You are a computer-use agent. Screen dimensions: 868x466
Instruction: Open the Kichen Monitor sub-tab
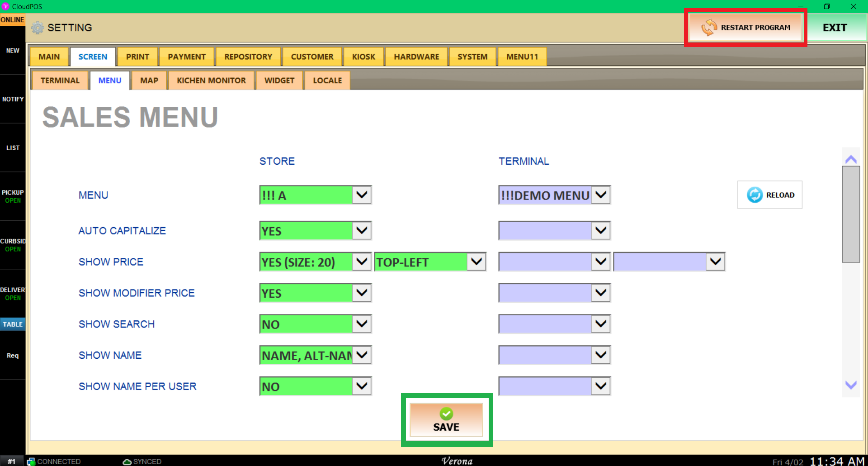(x=211, y=81)
